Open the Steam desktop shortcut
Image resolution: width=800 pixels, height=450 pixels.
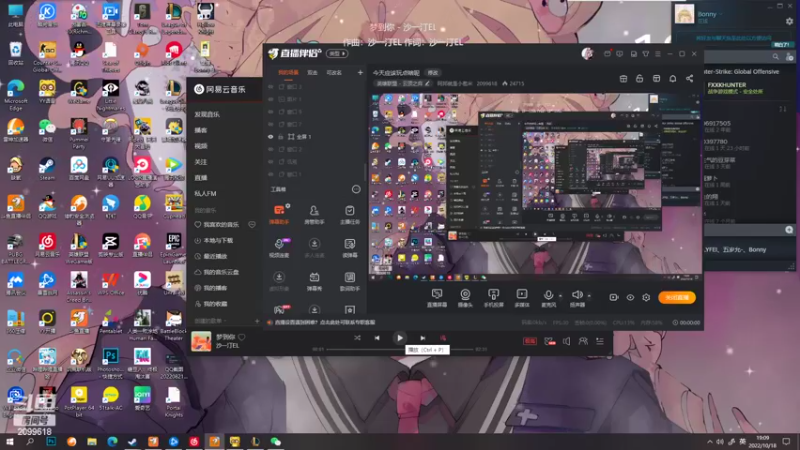point(47,168)
